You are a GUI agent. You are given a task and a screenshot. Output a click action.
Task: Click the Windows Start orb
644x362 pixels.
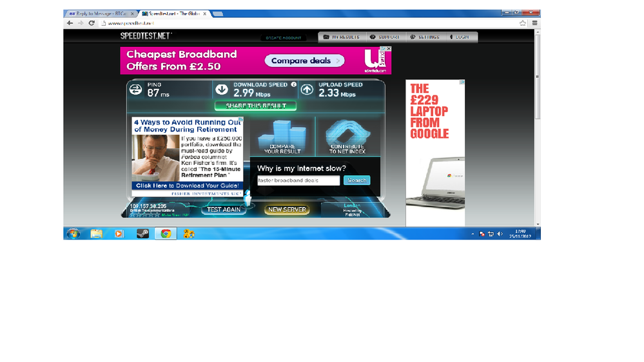tap(73, 234)
